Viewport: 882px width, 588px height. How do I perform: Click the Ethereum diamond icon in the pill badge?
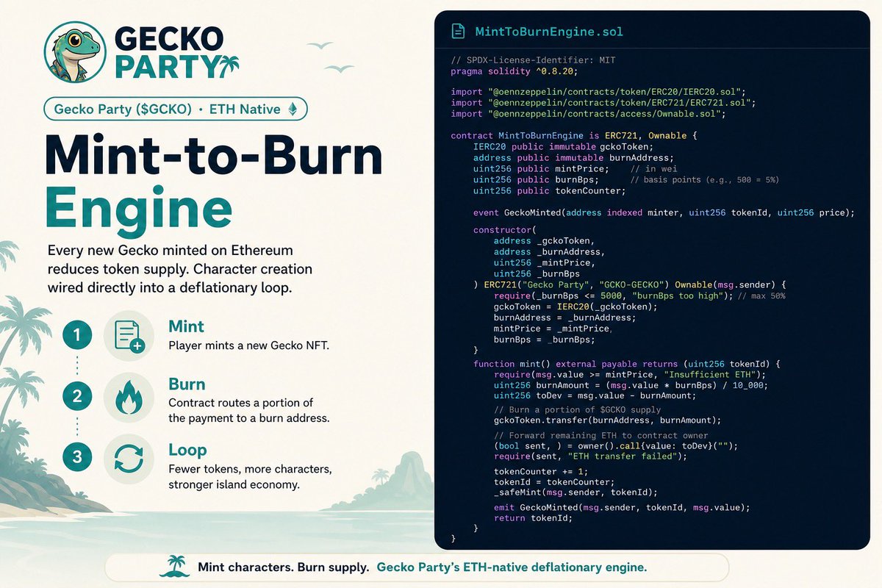[x=293, y=109]
